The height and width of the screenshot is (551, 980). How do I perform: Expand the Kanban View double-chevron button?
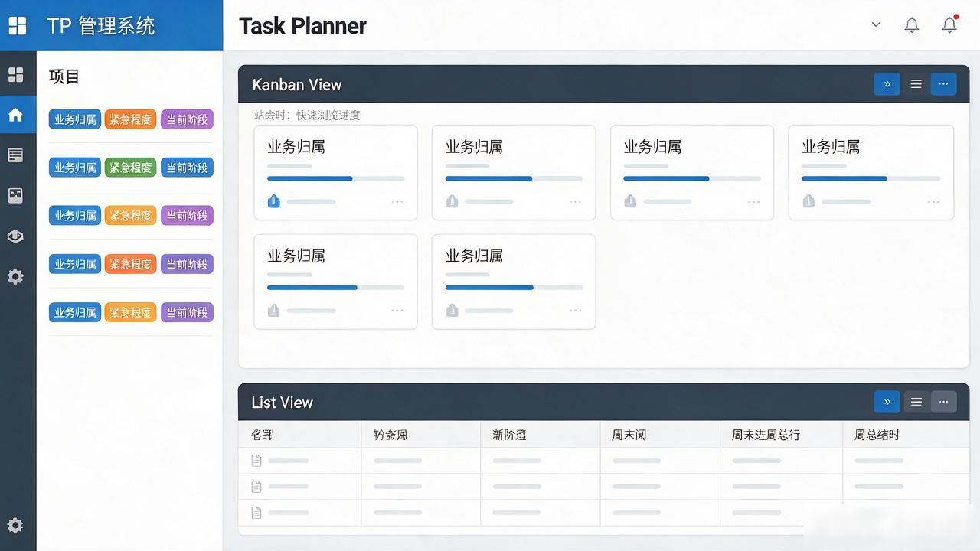pyautogui.click(x=887, y=84)
